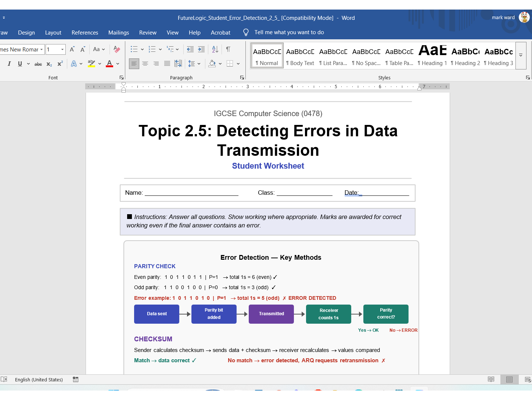Expand font color dropdown arrow
The height and width of the screenshot is (399, 532).
118,64
